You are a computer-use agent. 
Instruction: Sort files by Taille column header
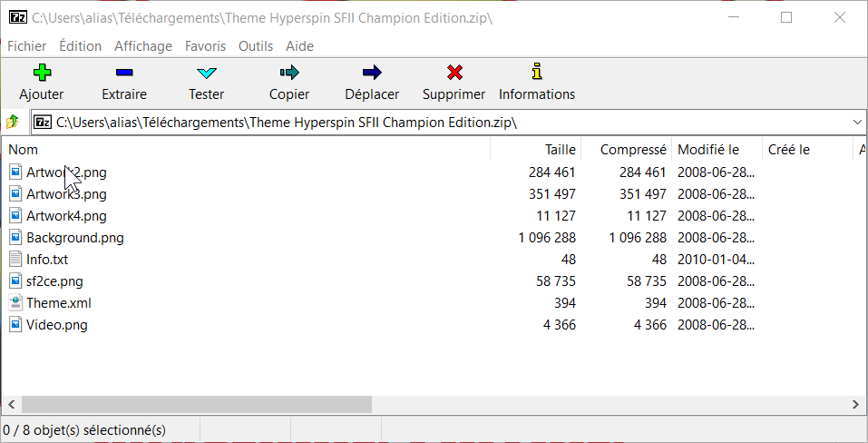tap(560, 150)
